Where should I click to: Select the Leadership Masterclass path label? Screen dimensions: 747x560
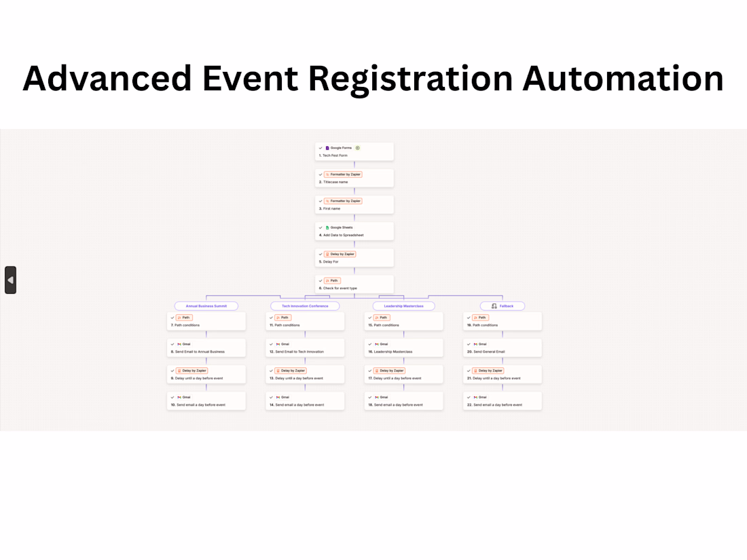click(403, 306)
